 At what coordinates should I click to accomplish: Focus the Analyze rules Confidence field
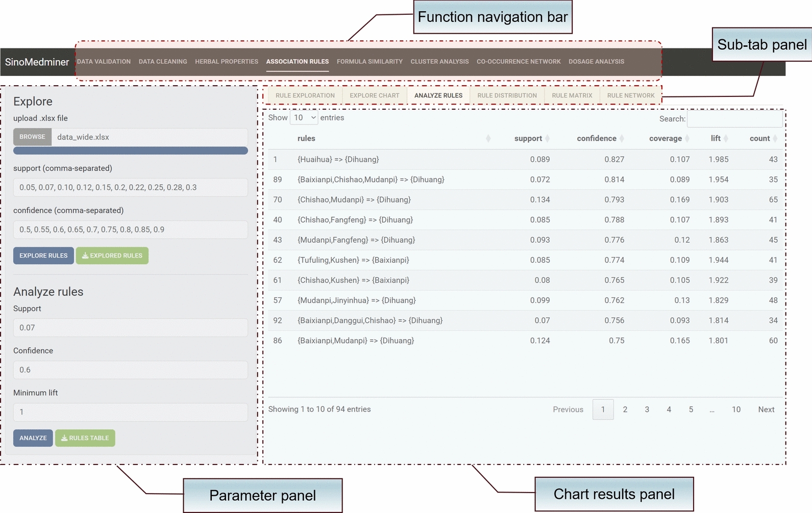pos(131,370)
